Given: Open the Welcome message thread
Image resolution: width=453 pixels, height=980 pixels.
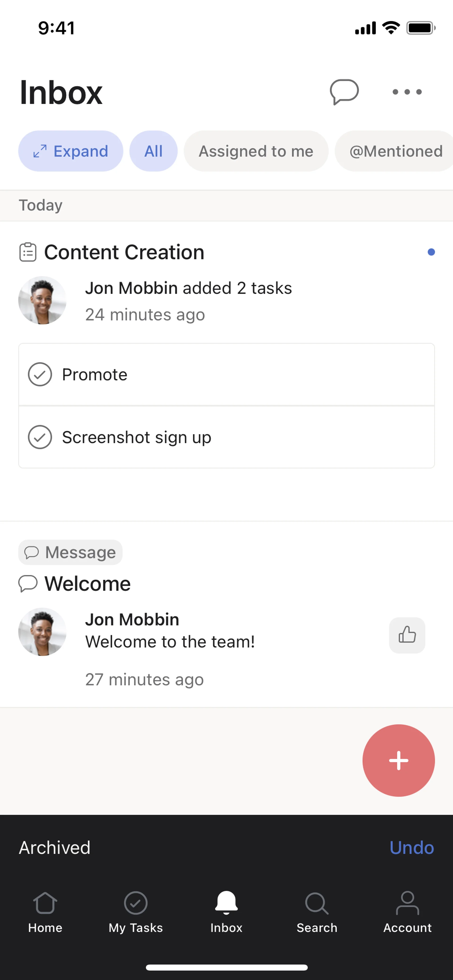Looking at the screenshot, I should pyautogui.click(x=88, y=583).
